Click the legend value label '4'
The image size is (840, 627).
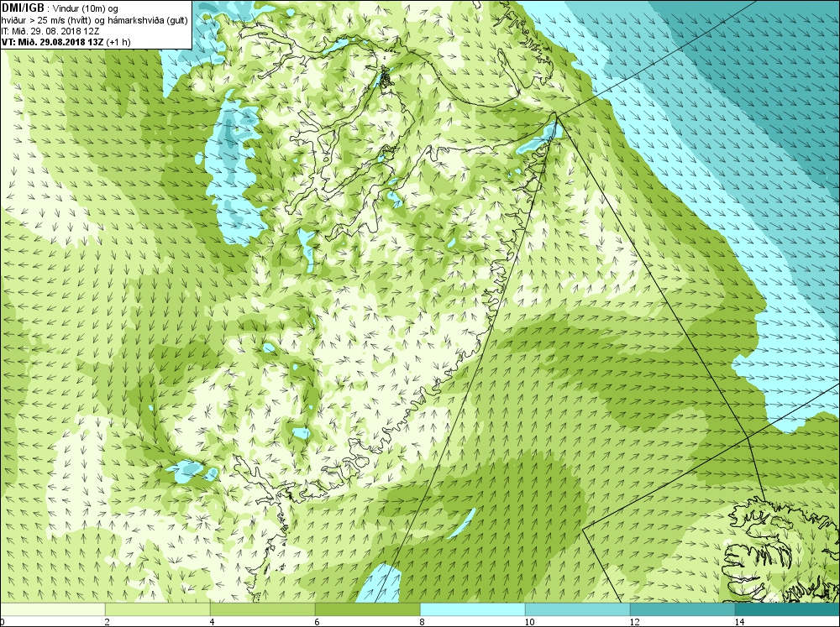pos(213,622)
